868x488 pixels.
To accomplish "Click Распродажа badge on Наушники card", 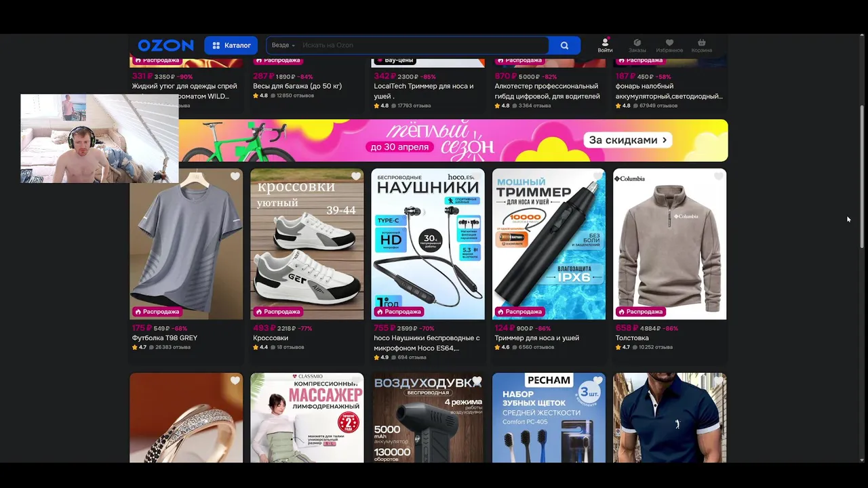I will click(398, 312).
